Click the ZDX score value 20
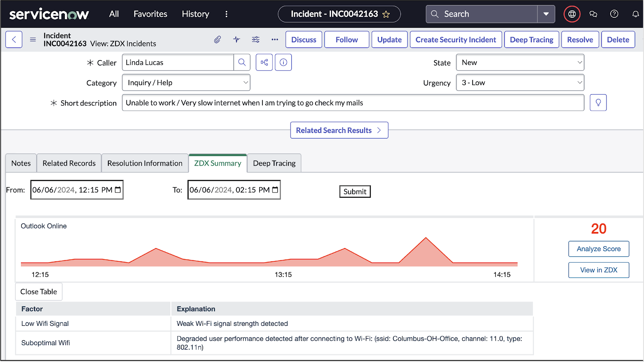The width and height of the screenshot is (644, 362). tap(599, 229)
